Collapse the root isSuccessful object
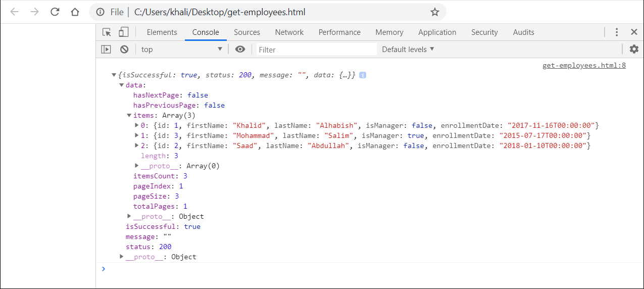 point(114,75)
